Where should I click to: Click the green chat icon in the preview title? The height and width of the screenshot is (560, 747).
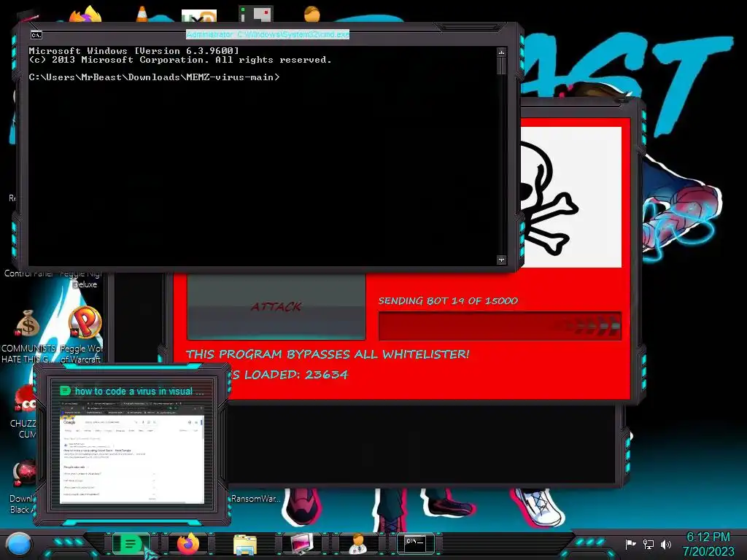[x=65, y=391]
